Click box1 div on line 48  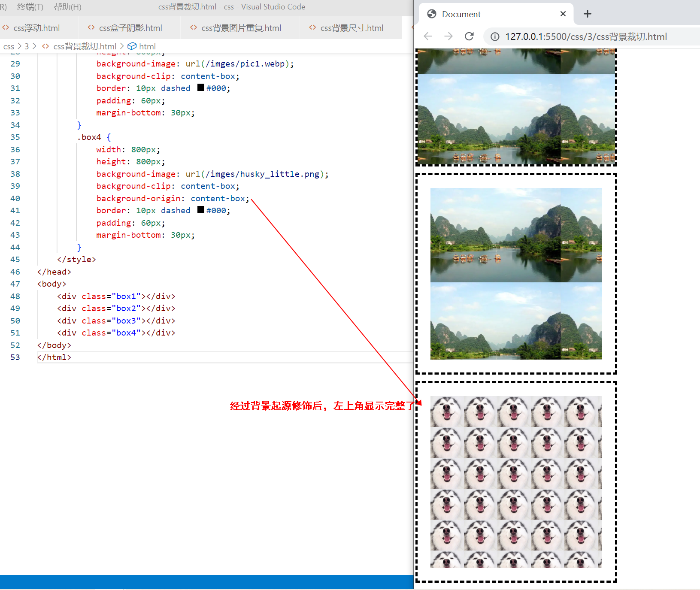pos(116,296)
